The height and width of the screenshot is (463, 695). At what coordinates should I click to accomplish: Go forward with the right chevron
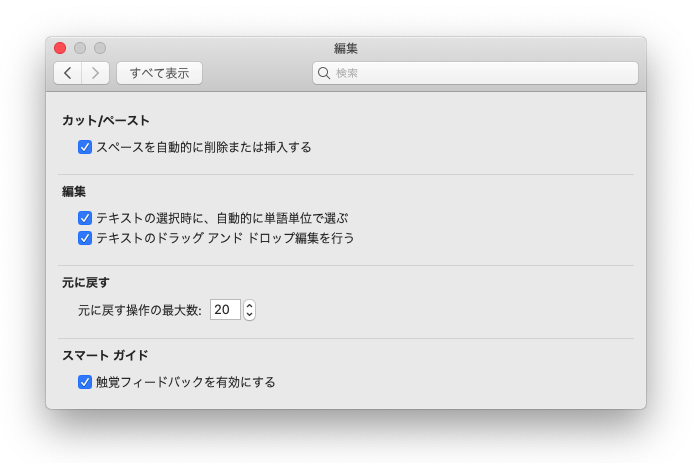95,73
